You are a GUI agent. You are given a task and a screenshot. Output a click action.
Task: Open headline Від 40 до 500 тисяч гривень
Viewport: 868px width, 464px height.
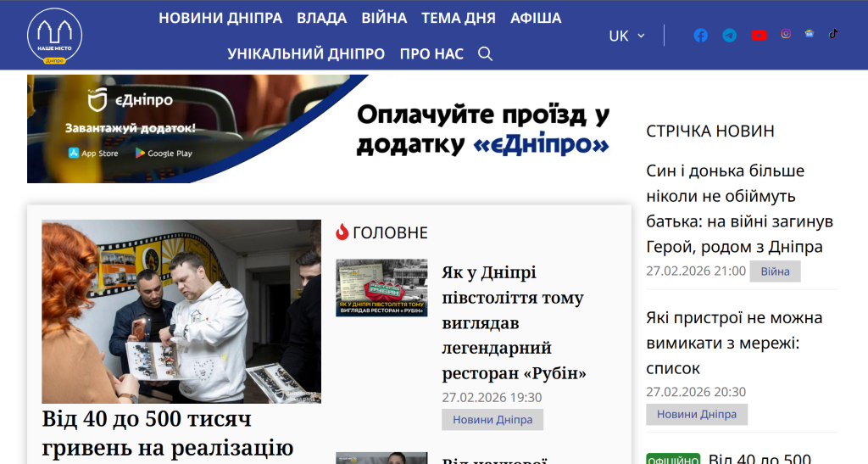click(168, 433)
